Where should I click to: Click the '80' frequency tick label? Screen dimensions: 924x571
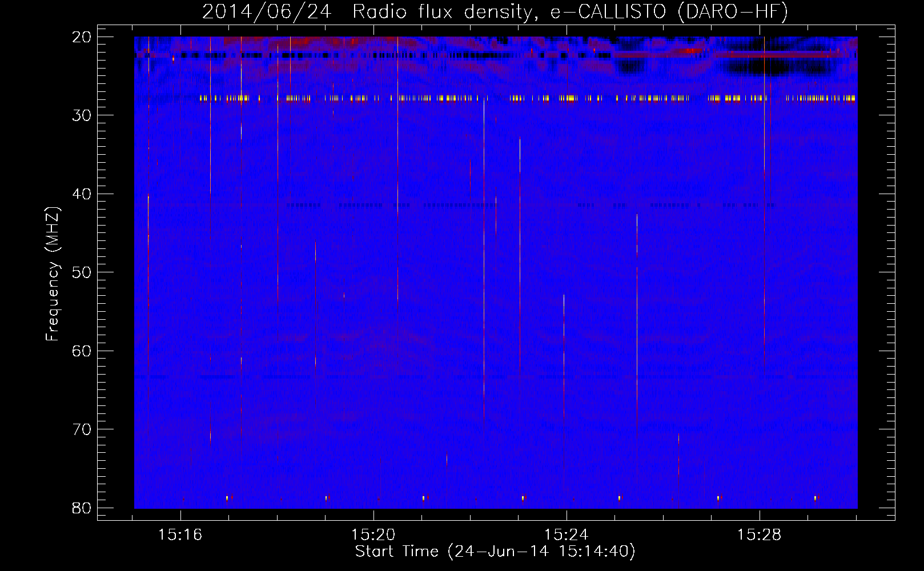82,508
